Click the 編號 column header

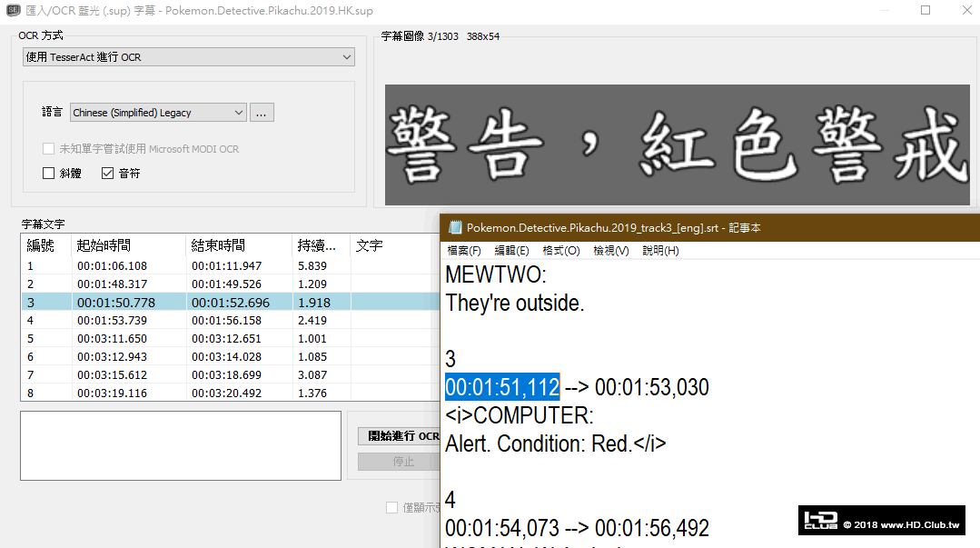[47, 245]
